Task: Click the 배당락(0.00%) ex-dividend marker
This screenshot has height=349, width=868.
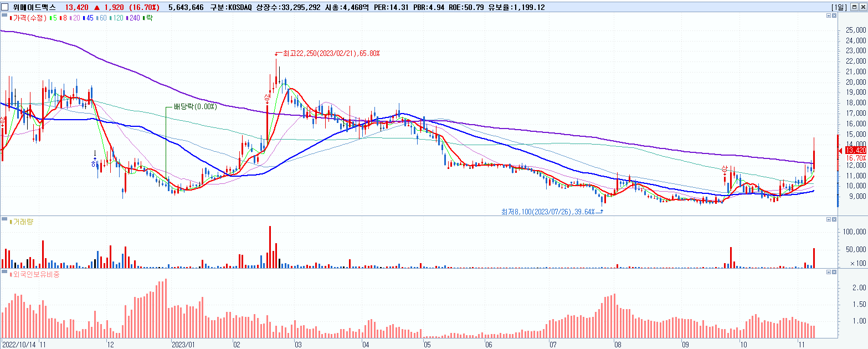Action: [x=195, y=106]
